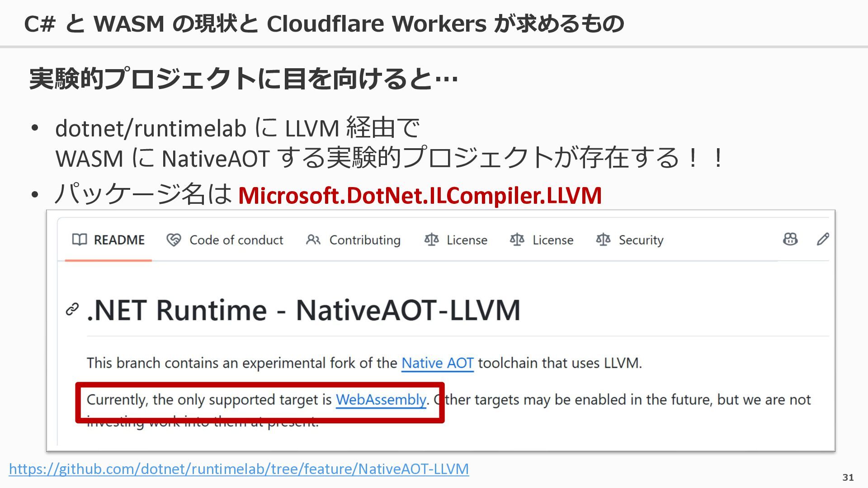
Task: Click the slide title mentioning Cloudflare Workers
Action: (324, 24)
